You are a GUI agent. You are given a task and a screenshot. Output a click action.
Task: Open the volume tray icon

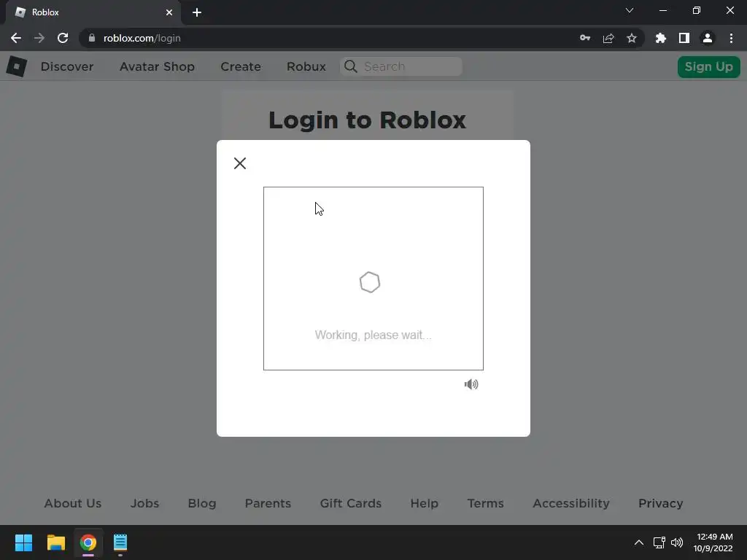(x=676, y=542)
